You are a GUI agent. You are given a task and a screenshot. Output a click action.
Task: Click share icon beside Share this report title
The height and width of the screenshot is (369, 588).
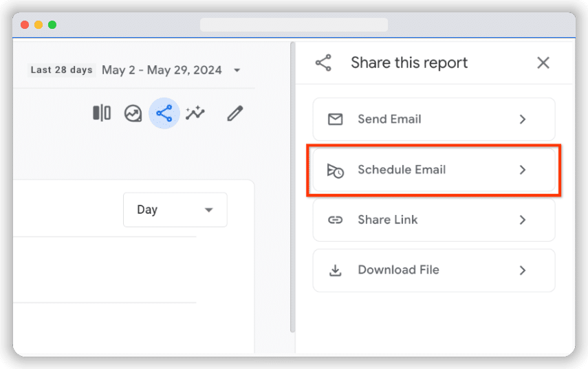323,63
